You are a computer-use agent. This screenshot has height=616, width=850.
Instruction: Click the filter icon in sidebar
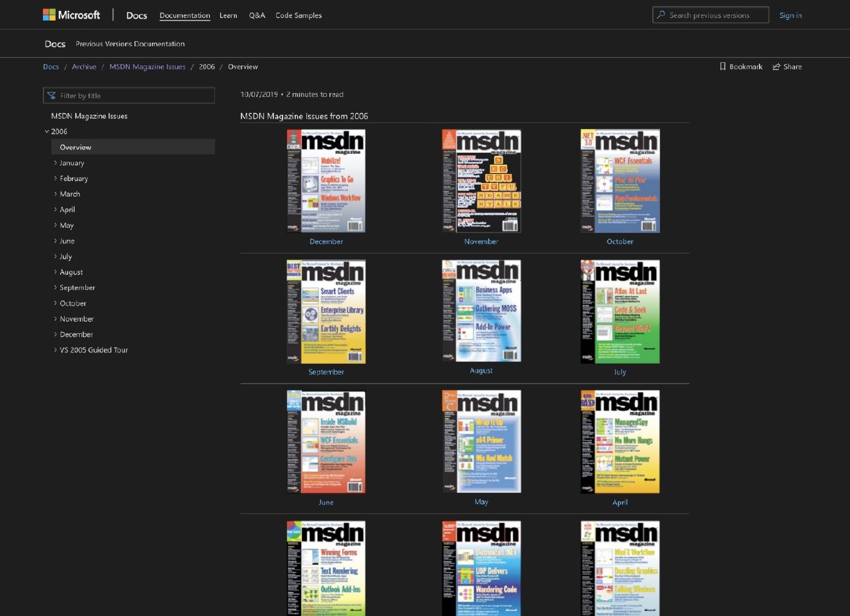tap(51, 96)
